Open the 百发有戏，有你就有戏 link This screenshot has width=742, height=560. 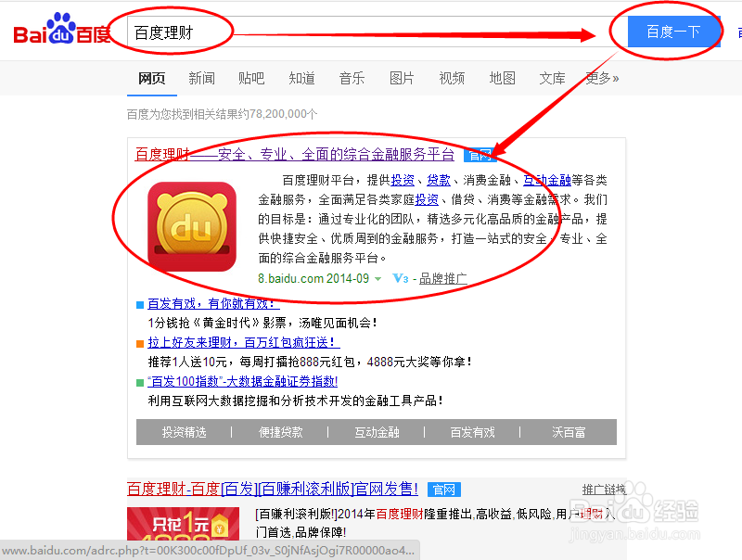(x=213, y=303)
